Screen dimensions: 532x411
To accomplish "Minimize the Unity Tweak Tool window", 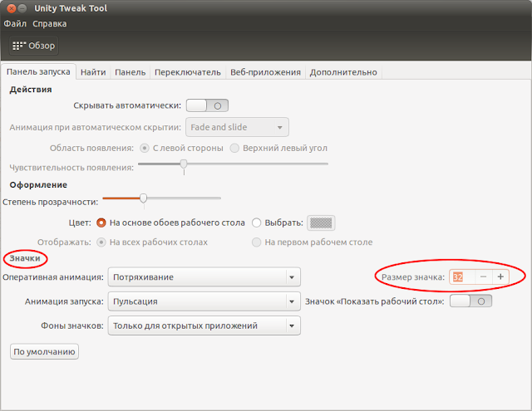I will [x=22, y=8].
